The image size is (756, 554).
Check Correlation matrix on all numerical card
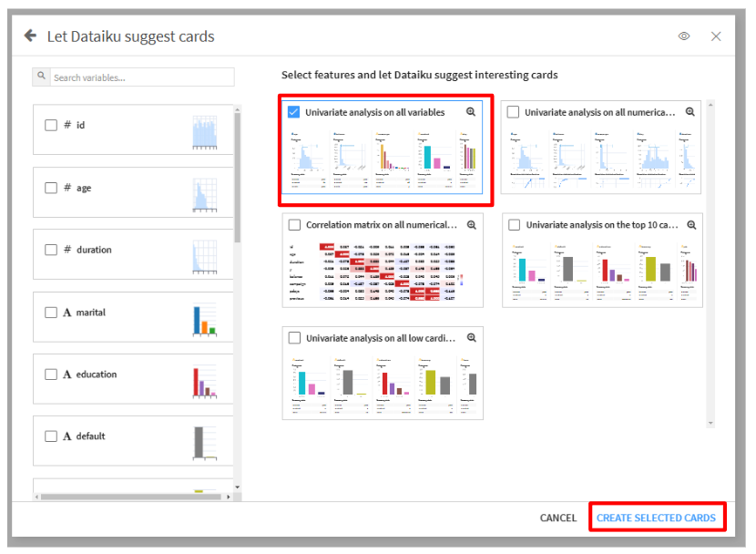pyautogui.click(x=294, y=225)
